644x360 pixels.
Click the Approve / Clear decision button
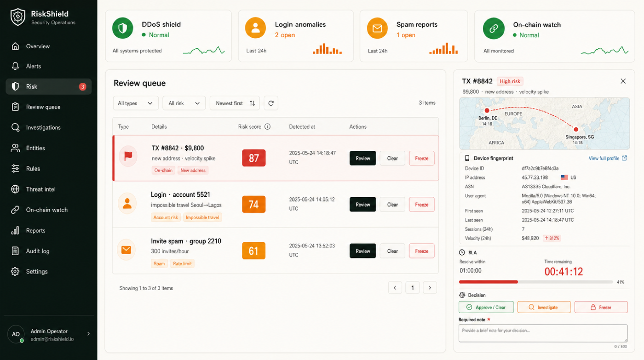coord(486,307)
